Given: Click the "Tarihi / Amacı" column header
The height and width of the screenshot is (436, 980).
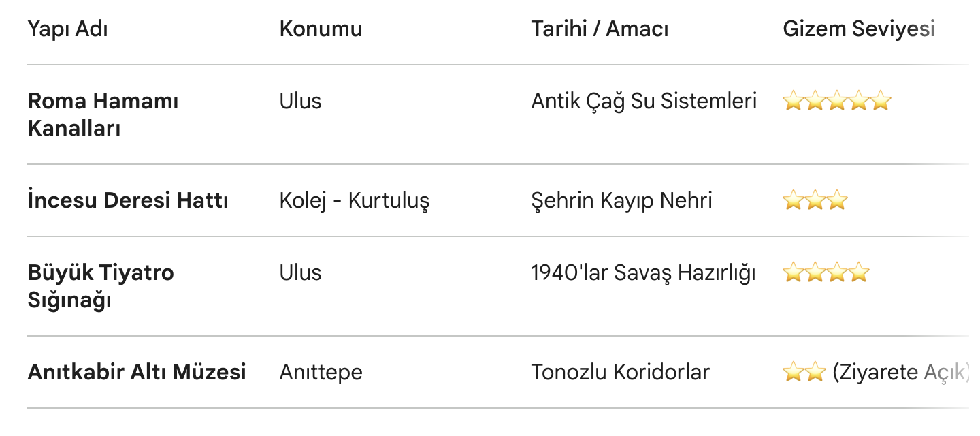Looking at the screenshot, I should coord(600,29).
